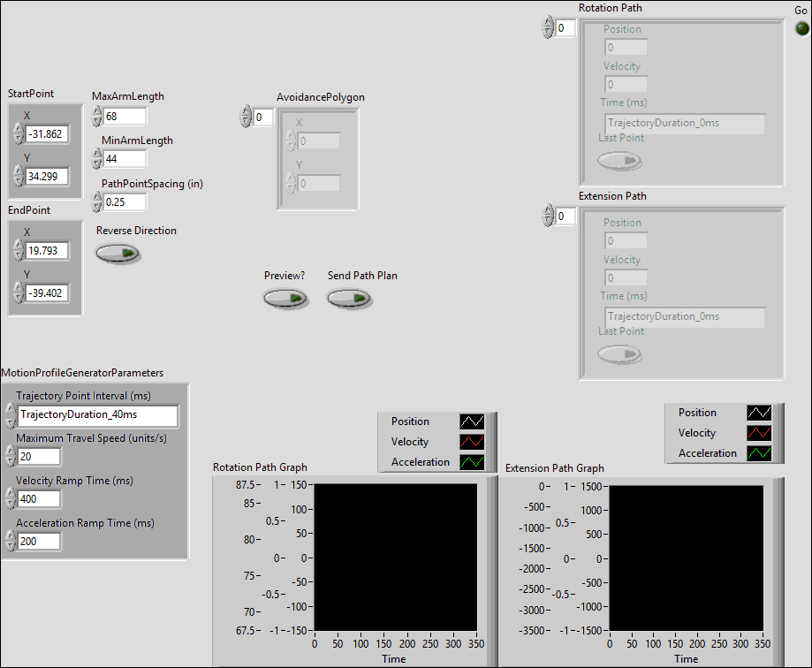The image size is (812, 668).
Task: Click the Acceleration plot icon in Rotation legend
Action: click(x=472, y=462)
